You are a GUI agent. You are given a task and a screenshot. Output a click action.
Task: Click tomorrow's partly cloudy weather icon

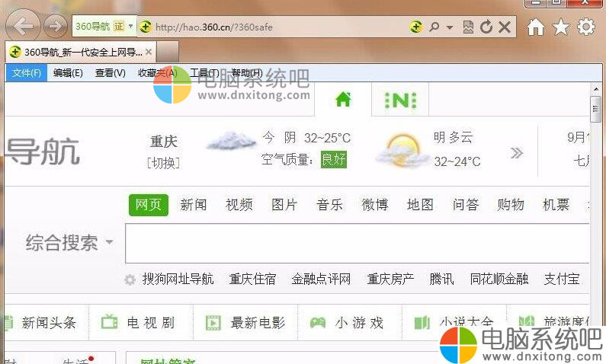click(x=402, y=151)
